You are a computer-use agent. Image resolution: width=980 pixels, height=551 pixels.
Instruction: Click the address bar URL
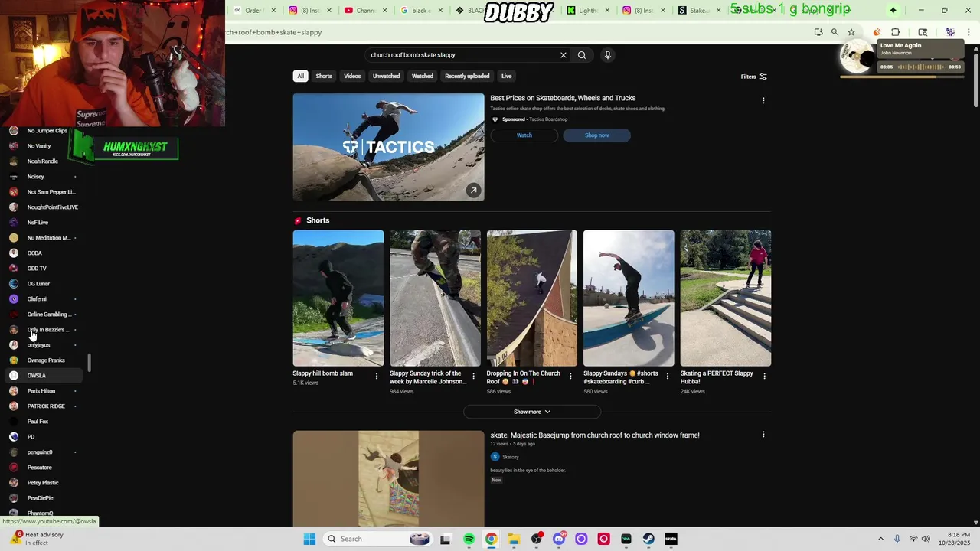[274, 32]
